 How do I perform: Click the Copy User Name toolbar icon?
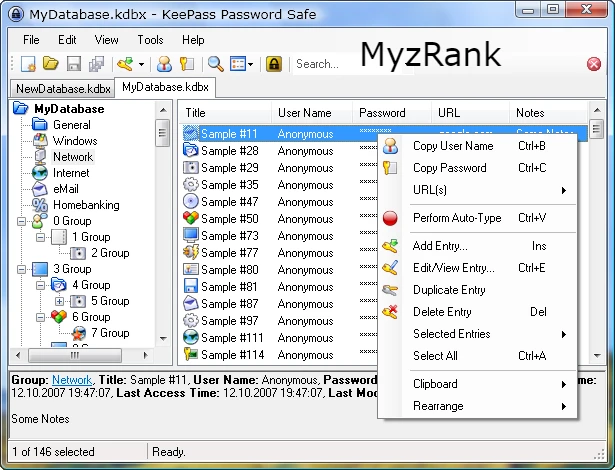(164, 64)
